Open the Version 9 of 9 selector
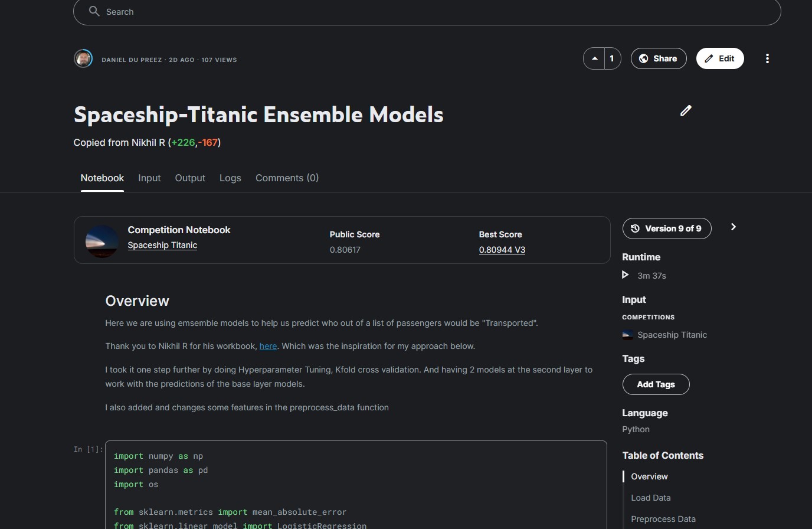The width and height of the screenshot is (812, 529). tap(667, 228)
